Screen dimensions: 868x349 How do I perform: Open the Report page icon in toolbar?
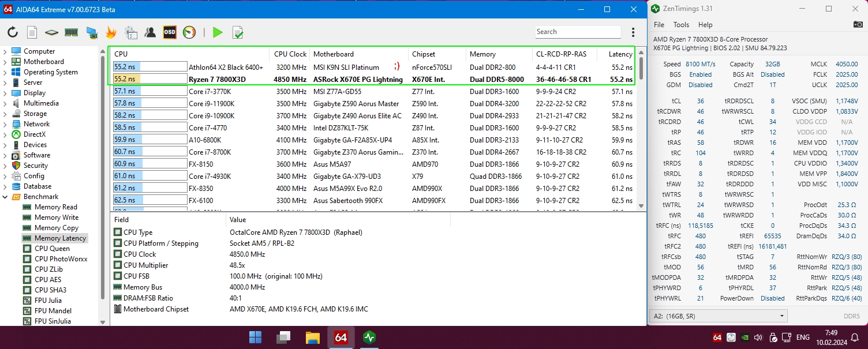[x=32, y=32]
